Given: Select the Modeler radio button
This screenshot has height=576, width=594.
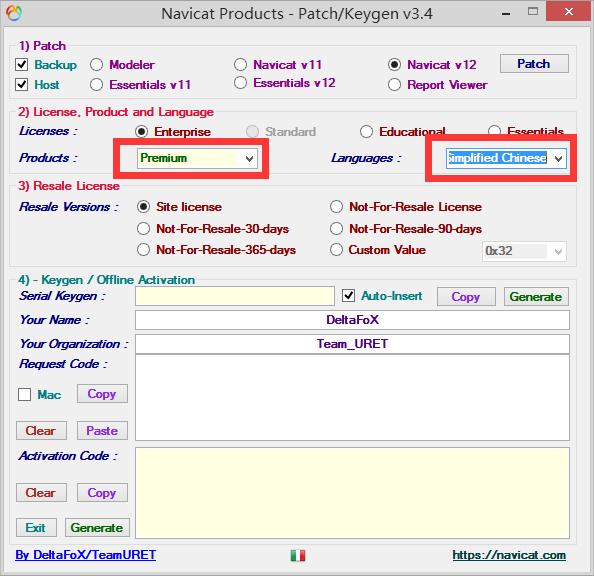Looking at the screenshot, I should tap(97, 65).
